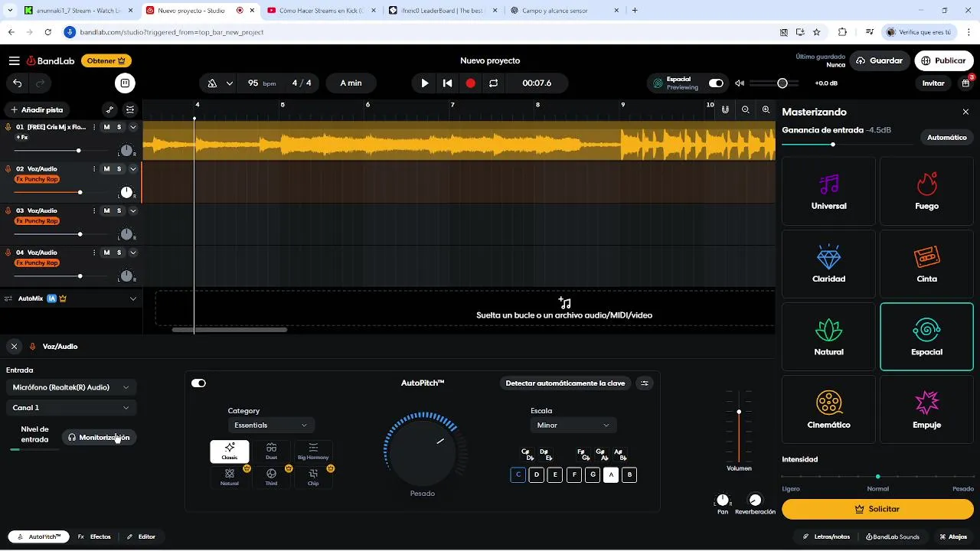Choose the Classic AutoPitch effect
The width and height of the screenshot is (980, 551).
coord(230,452)
